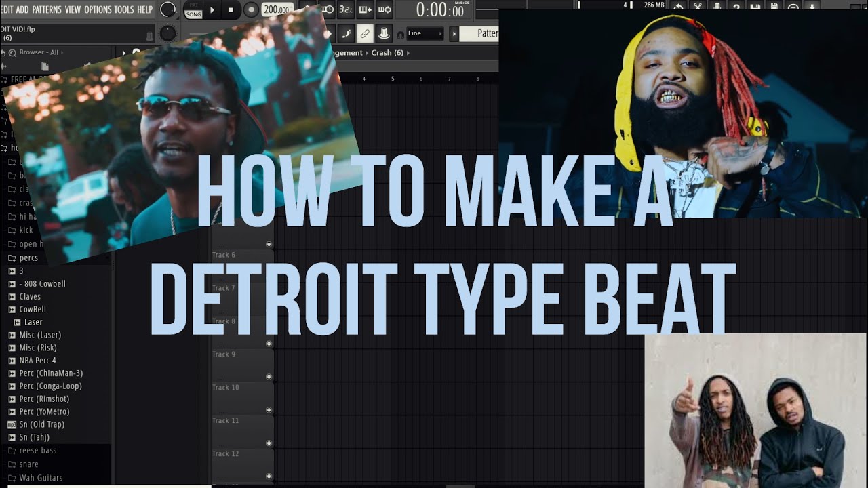The image size is (868, 488).
Task: Click the global snap magnet icon
Action: [x=401, y=35]
